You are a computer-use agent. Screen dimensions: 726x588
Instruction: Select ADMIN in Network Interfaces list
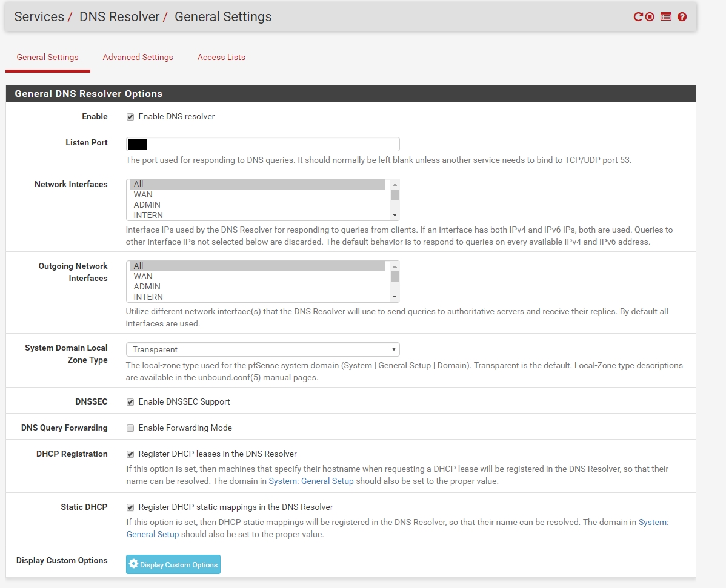258,205
